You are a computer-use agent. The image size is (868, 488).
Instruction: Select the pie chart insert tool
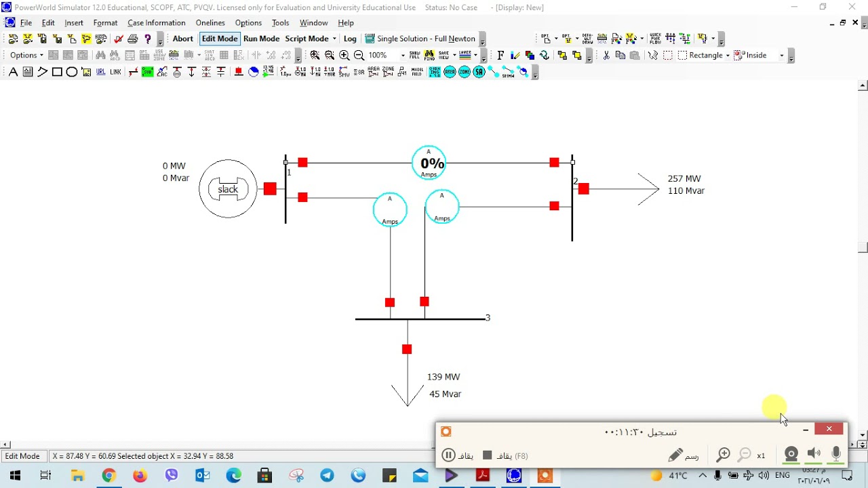point(254,72)
